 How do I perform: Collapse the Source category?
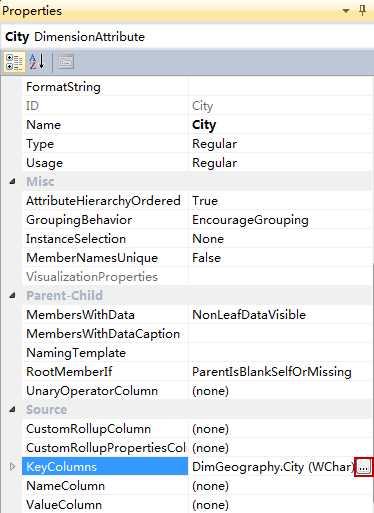click(x=12, y=409)
